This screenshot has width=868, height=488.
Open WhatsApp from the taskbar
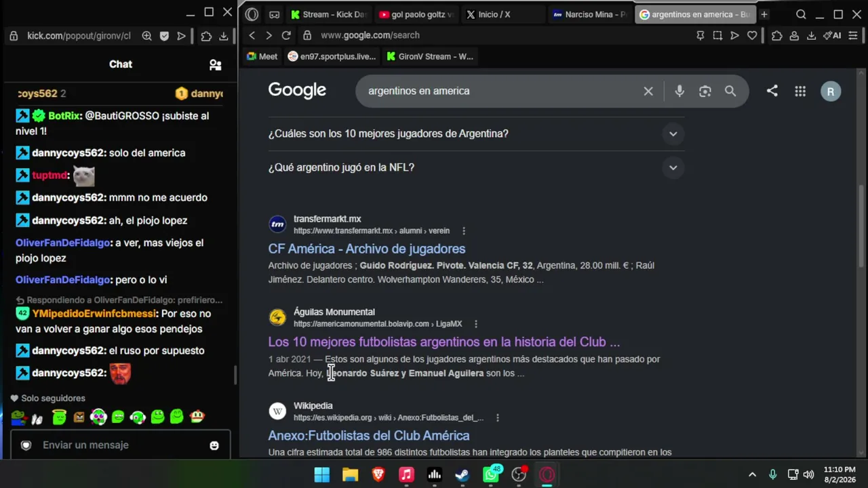pyautogui.click(x=491, y=474)
